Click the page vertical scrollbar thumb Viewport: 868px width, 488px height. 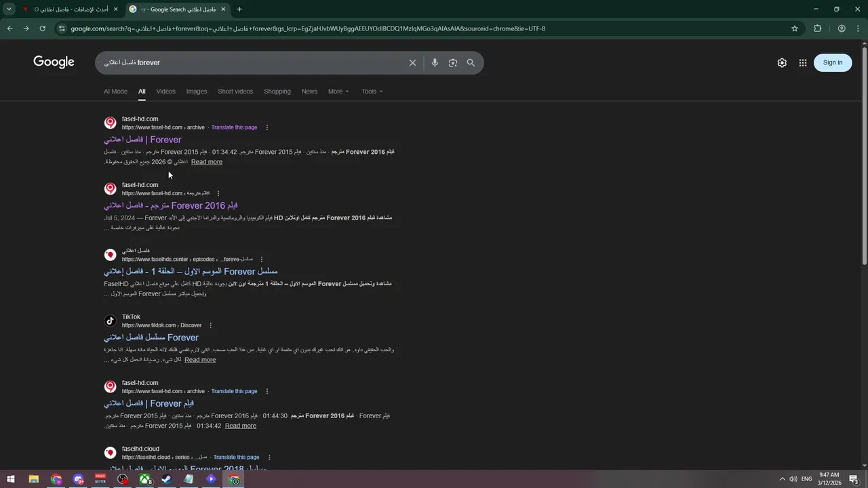(x=864, y=156)
